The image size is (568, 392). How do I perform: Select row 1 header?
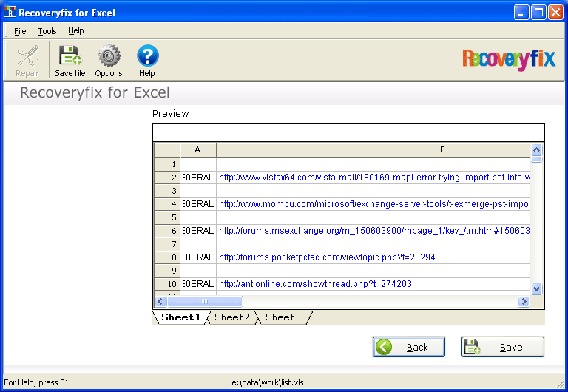(167, 164)
